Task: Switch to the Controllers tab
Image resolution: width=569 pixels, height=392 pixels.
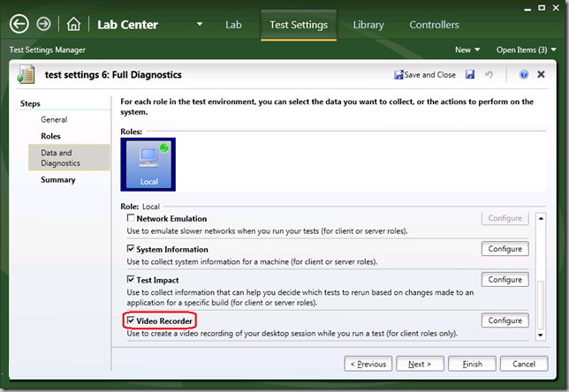Action: (x=434, y=25)
